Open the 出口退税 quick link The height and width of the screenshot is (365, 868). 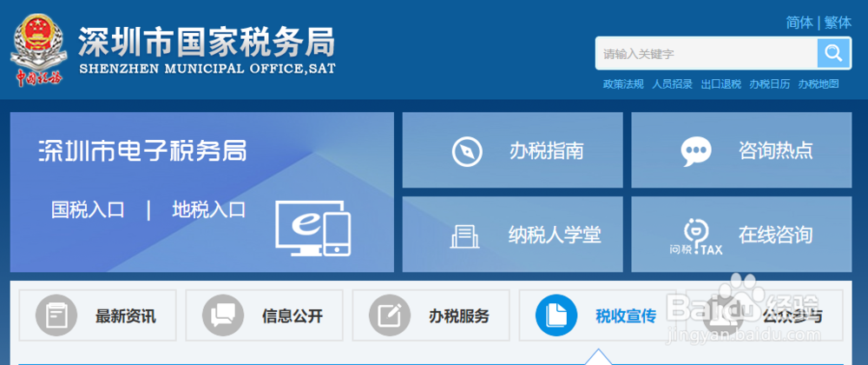(x=720, y=84)
